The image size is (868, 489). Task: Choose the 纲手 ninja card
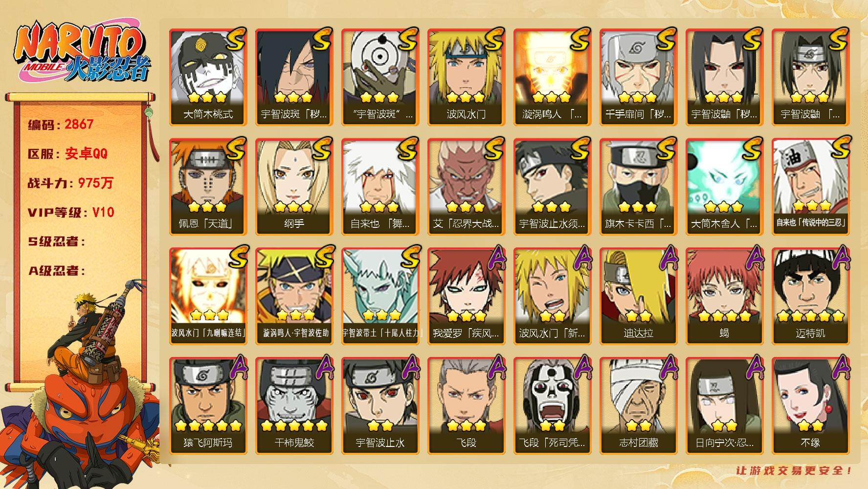click(294, 187)
